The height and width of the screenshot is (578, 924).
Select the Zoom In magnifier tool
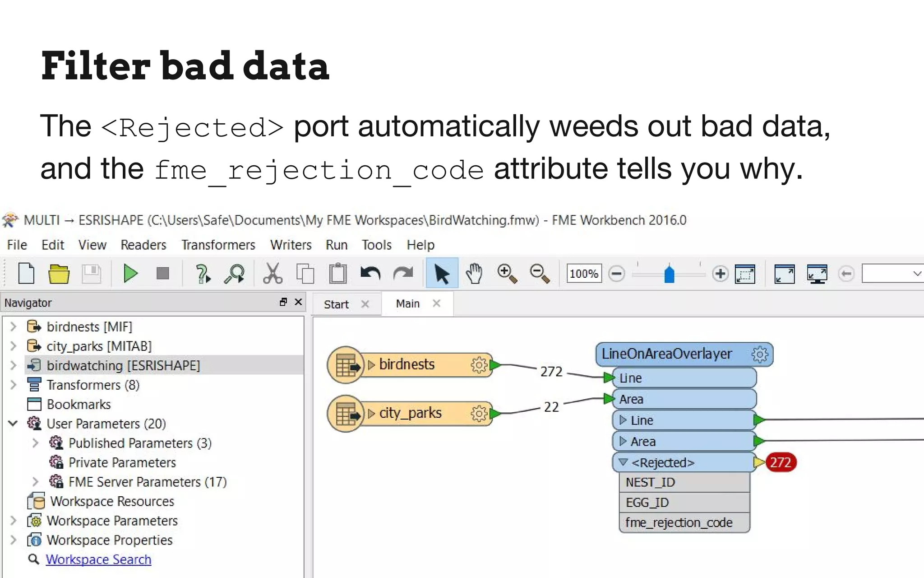507,274
